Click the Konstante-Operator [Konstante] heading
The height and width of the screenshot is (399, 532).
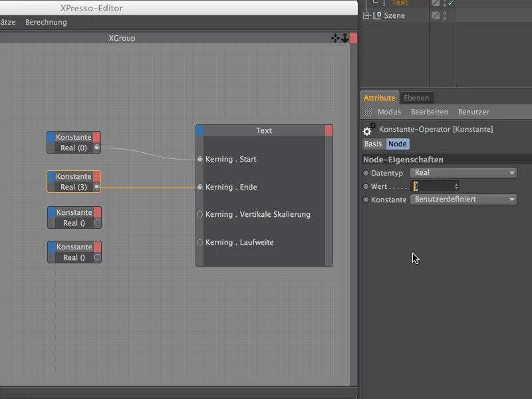click(x=436, y=129)
